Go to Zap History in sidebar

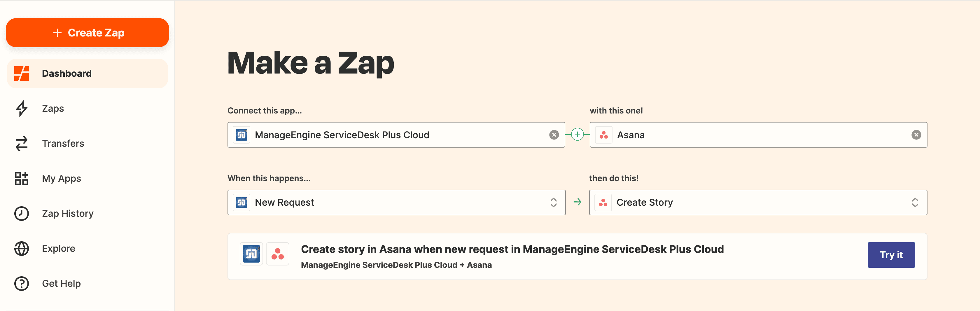pyautogui.click(x=68, y=214)
